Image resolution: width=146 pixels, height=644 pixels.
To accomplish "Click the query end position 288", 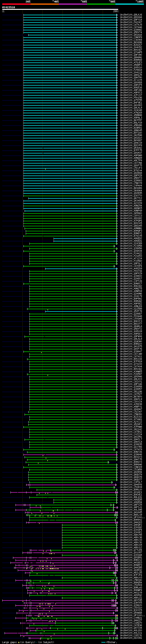I will click(115, 11).
